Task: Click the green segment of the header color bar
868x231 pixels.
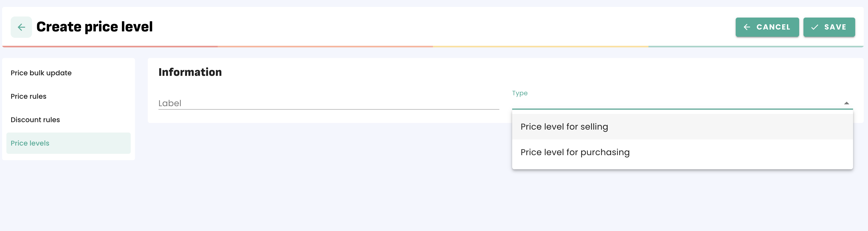Action: (x=755, y=46)
